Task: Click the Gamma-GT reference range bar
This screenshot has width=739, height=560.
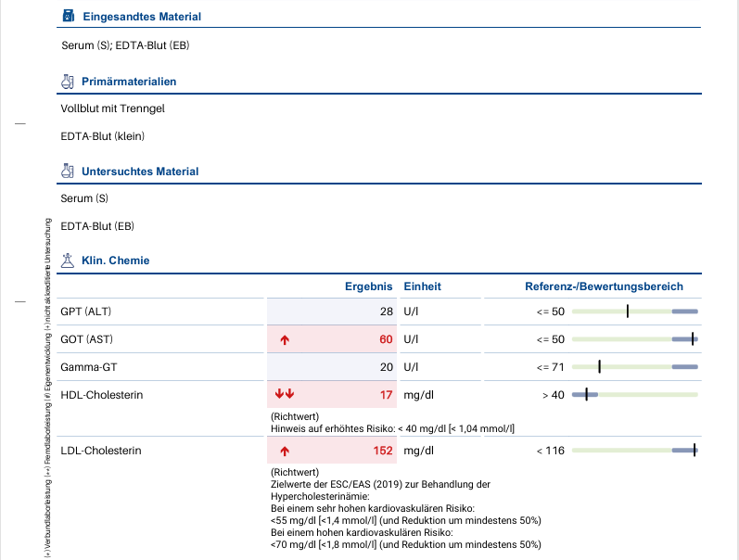Action: pos(634,367)
